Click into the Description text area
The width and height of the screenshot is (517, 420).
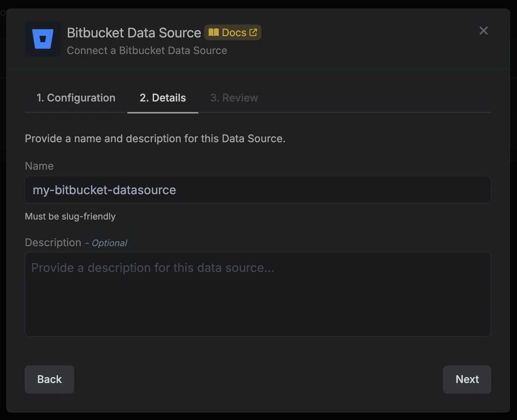pos(258,294)
